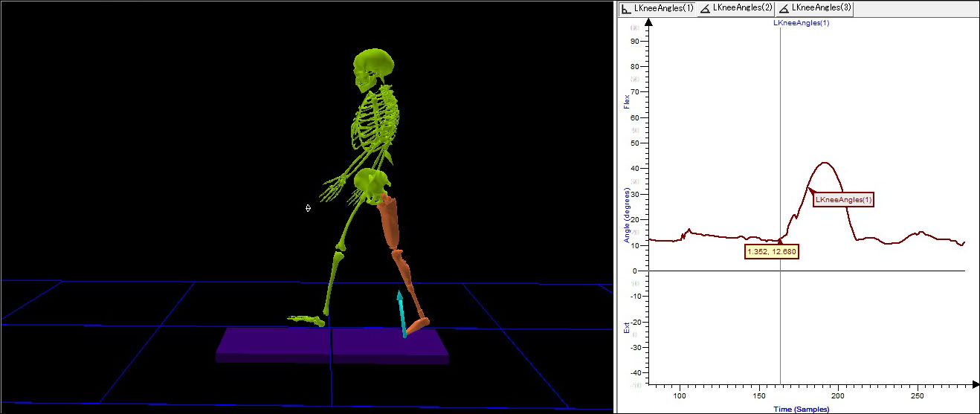980x414 pixels.
Task: Select the purple force plate
Action: point(332,344)
